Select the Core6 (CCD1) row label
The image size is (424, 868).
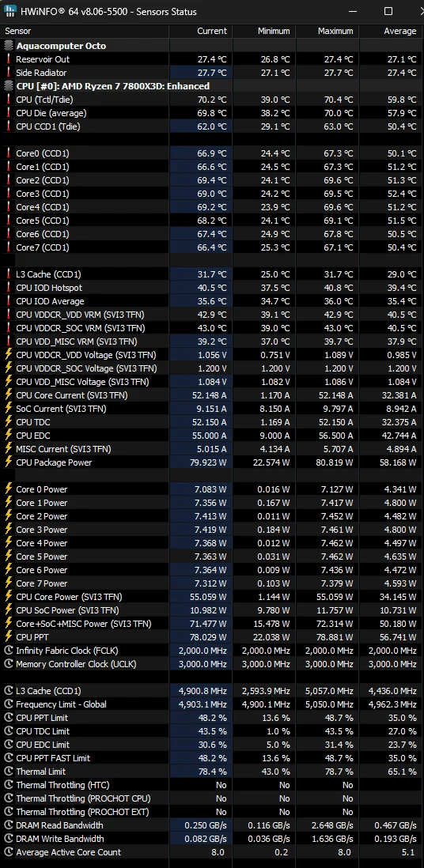coord(43,234)
